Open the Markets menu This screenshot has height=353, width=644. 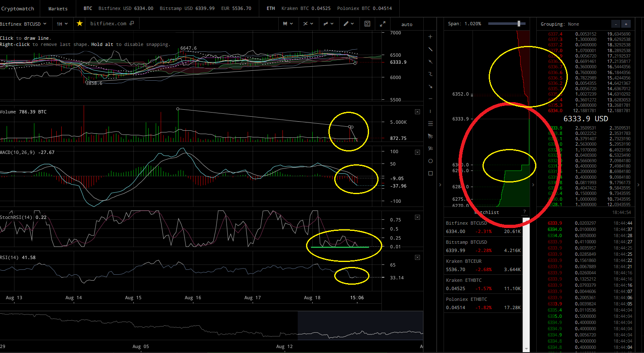coord(58,8)
